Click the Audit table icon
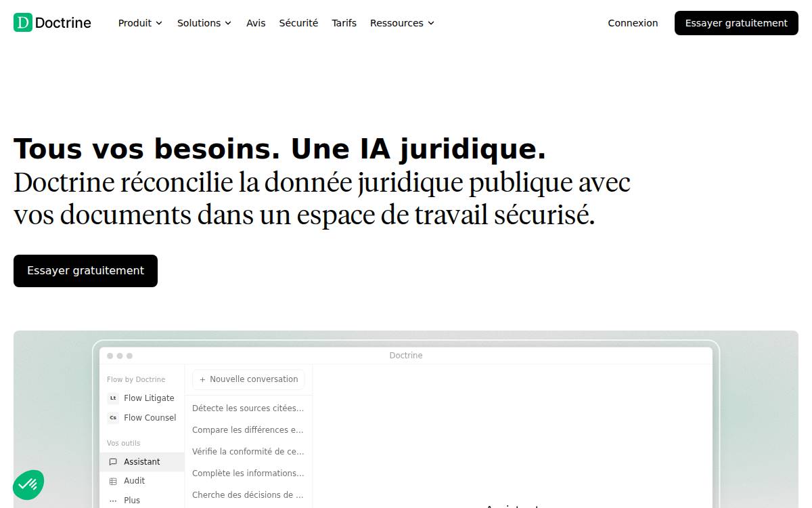 coord(113,481)
